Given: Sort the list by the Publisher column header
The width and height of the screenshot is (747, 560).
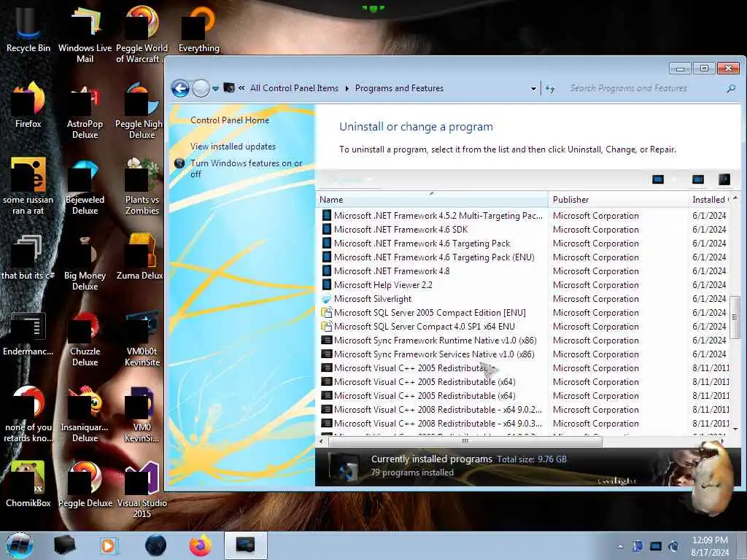Looking at the screenshot, I should 617,200.
